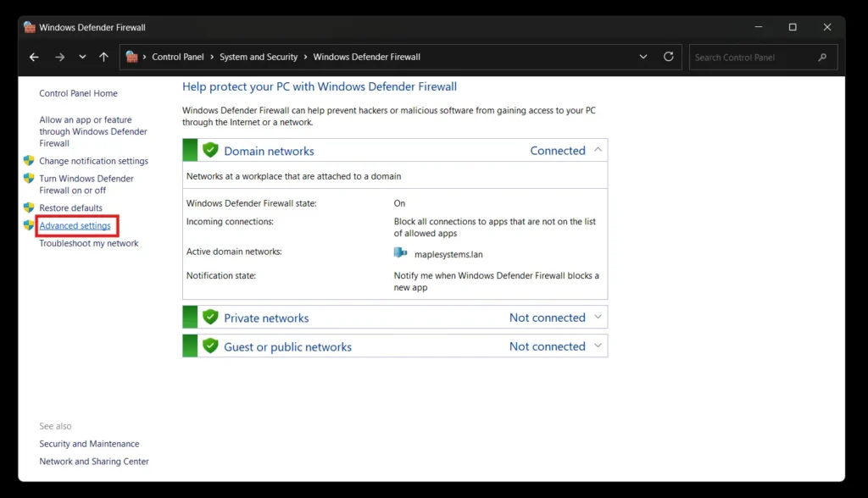Collapse the Domain networks section
868x498 pixels.
598,150
